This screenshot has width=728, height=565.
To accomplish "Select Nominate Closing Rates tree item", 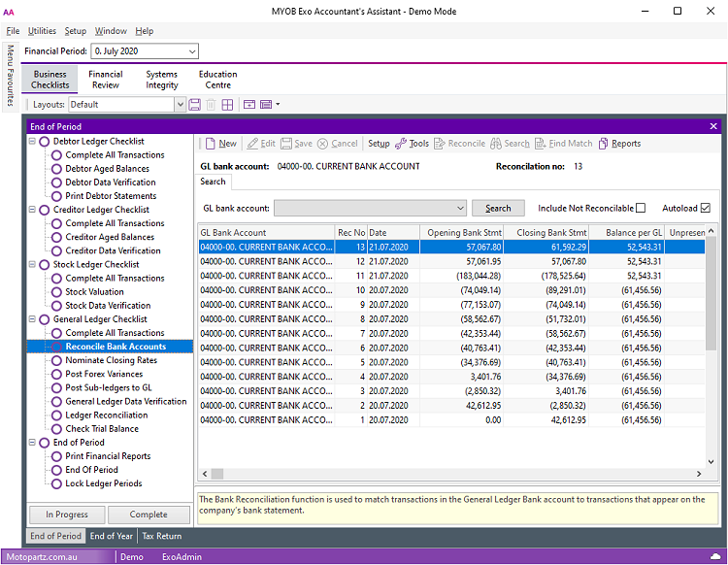I will [x=111, y=360].
